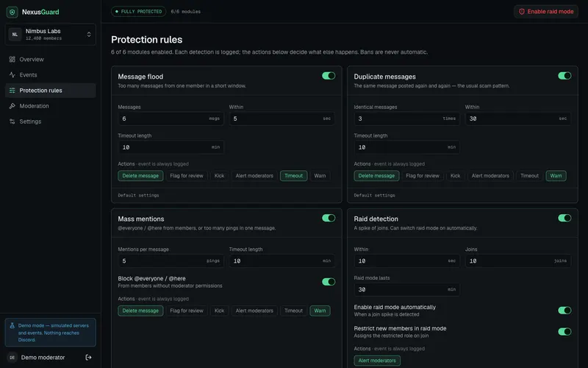Click the Enable raid mode button
Viewport: 588px width, 368px height.
546,12
